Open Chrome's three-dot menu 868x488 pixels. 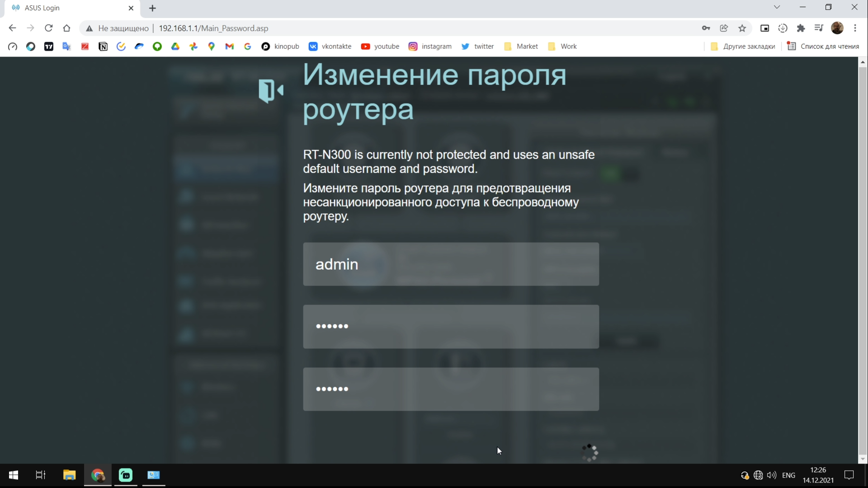pyautogui.click(x=855, y=28)
